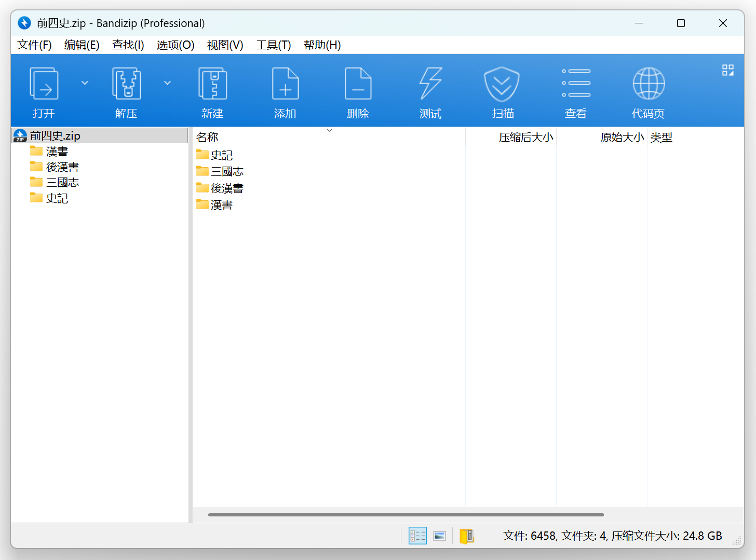Expand the dropdown arrow next to 解压
This screenshot has width=756, height=560.
(167, 83)
